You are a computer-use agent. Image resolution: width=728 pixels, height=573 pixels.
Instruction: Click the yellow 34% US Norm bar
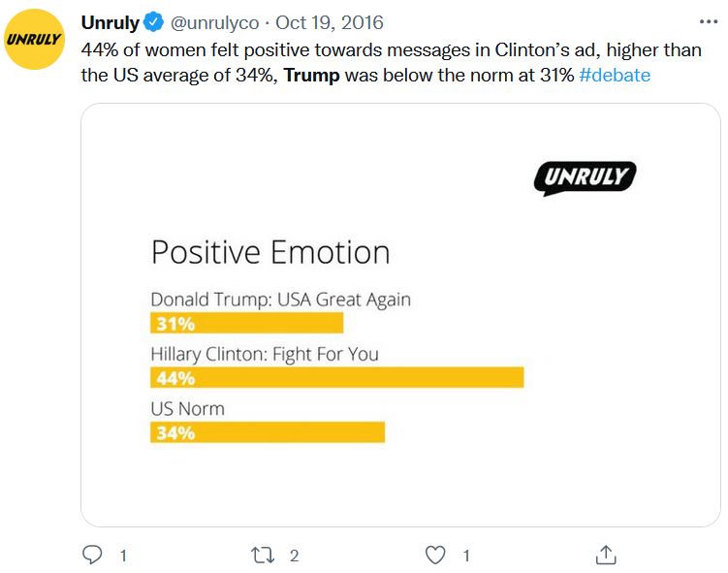pos(268,432)
